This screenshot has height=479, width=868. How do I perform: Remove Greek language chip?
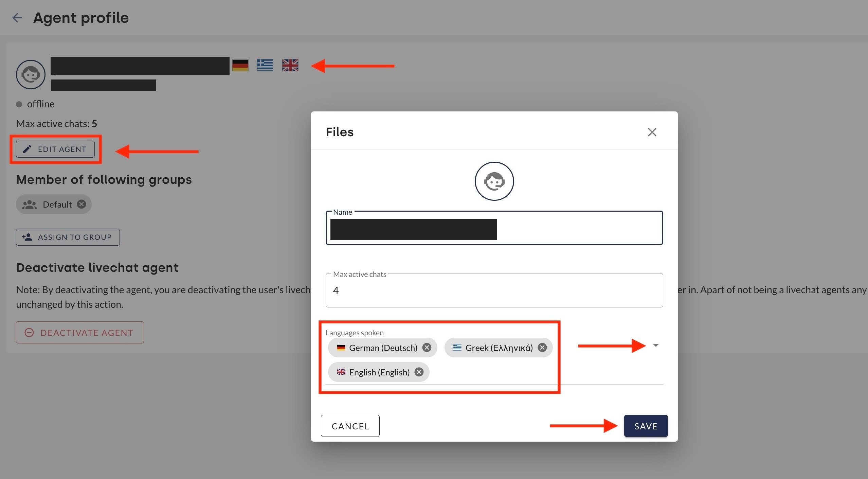[542, 348]
